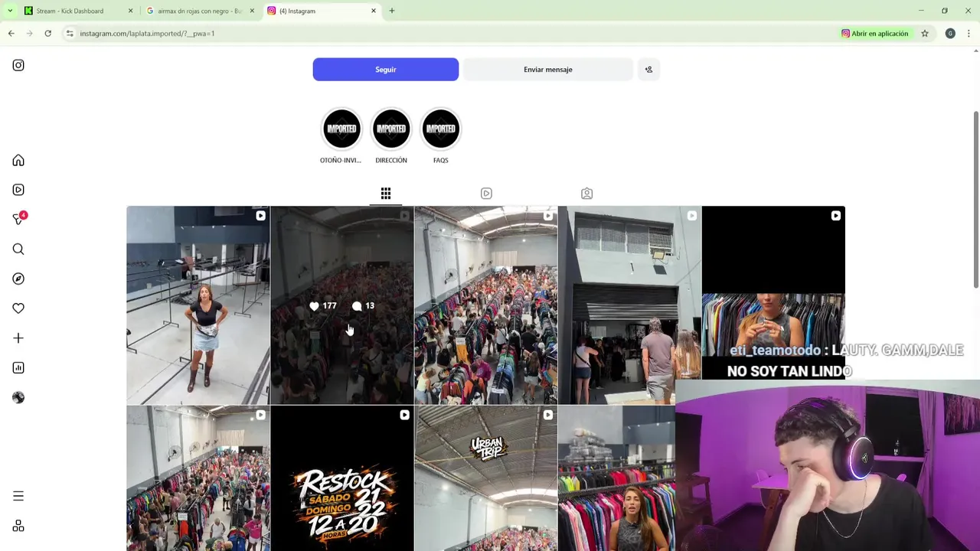Open Chrome three-dot menu
This screenshot has width=980, height=551.
point(969,34)
